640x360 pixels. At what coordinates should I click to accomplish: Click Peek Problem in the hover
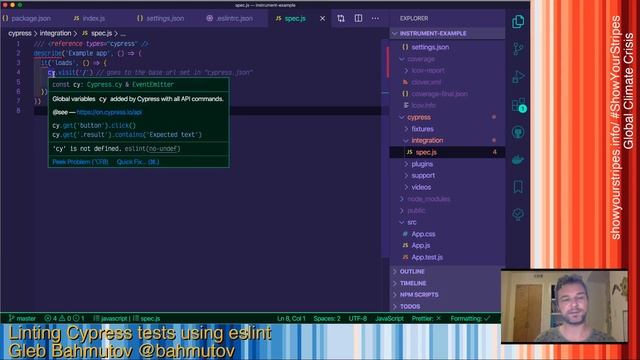point(80,162)
